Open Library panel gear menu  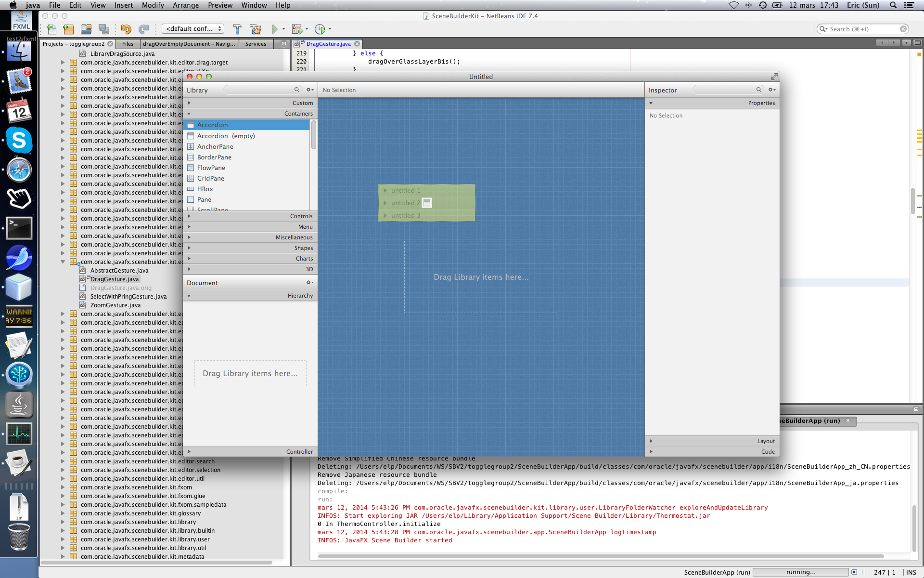309,90
